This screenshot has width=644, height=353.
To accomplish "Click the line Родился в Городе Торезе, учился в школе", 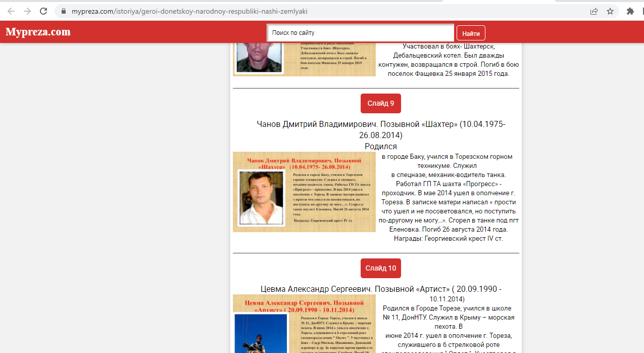I will pos(447,308).
